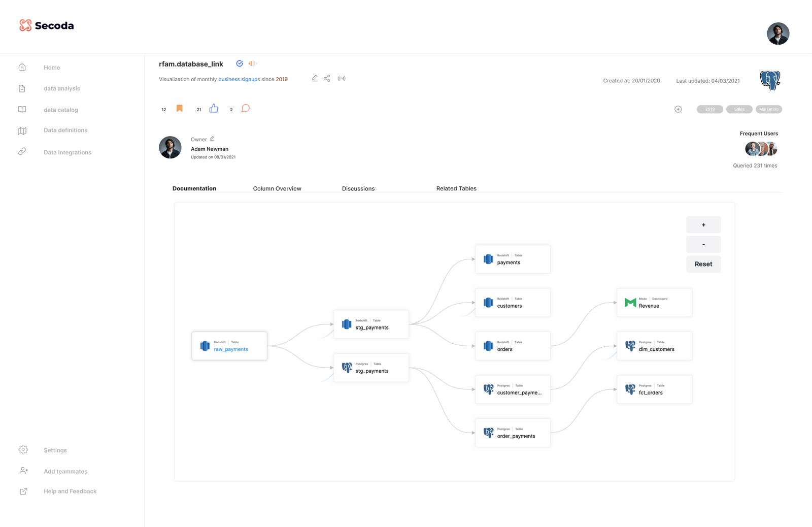Open the comment bubble icon
This screenshot has width=812, height=527.
pos(246,108)
